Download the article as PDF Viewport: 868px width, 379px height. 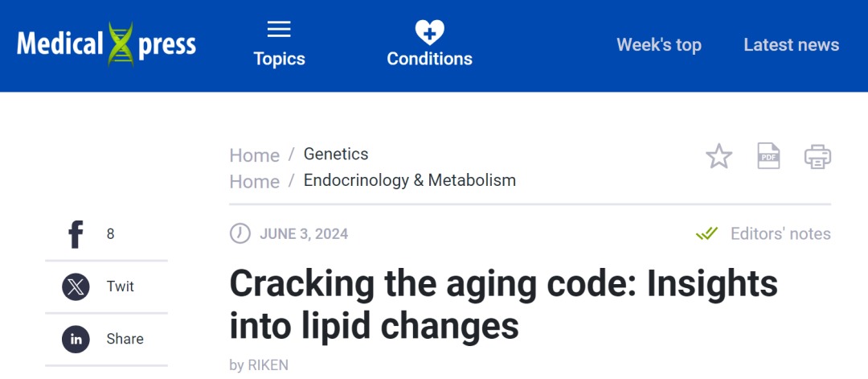click(x=769, y=156)
